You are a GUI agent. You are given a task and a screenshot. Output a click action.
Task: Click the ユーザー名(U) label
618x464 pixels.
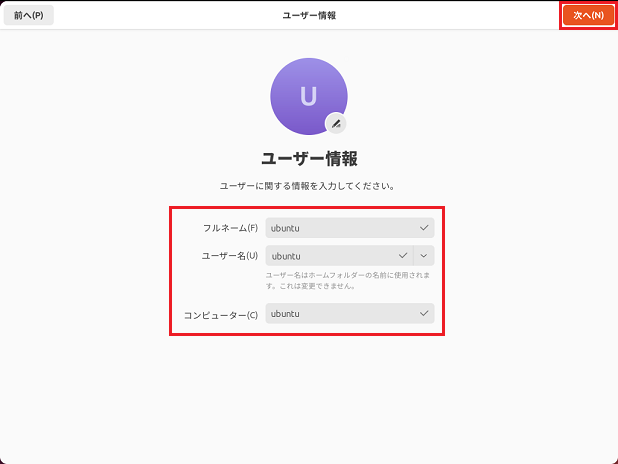point(230,256)
